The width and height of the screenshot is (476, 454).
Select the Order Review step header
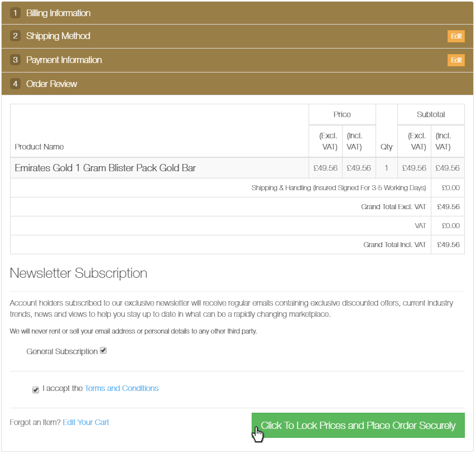click(237, 84)
